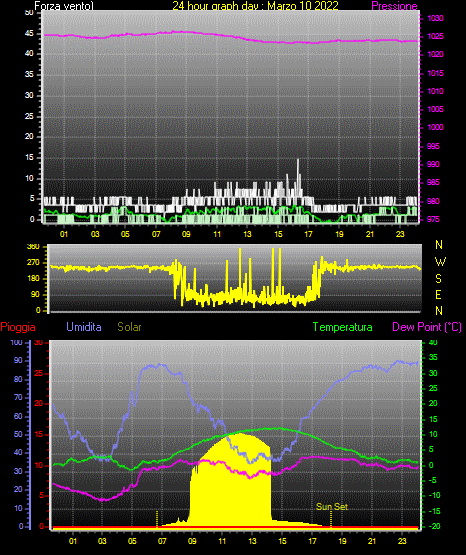Viewport: 466px width, 555px height.
Task: Click the Umidita legend label
Action: coord(84,327)
